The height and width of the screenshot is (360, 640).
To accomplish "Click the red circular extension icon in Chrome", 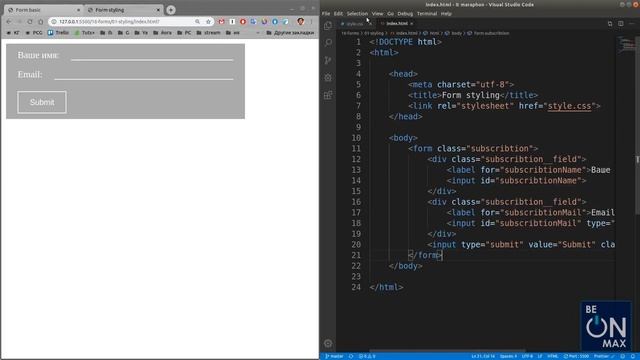I will coord(243,21).
